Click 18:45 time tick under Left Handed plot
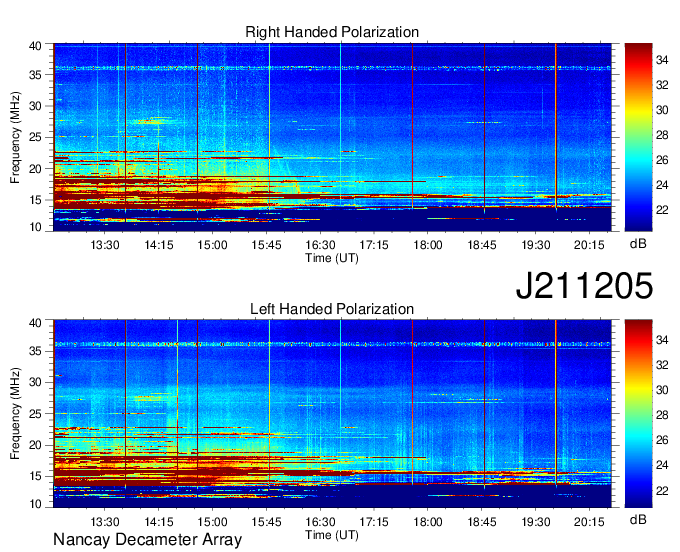The width and height of the screenshot is (680, 552). click(x=482, y=522)
